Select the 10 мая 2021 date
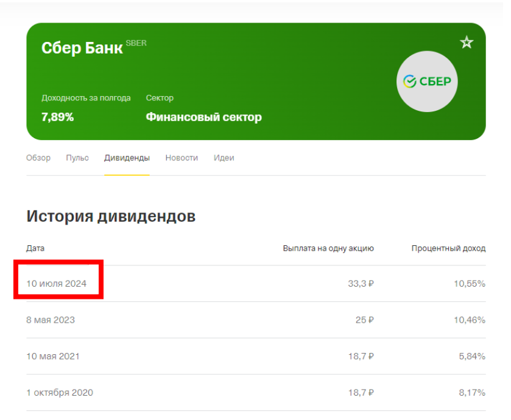 [53, 356]
